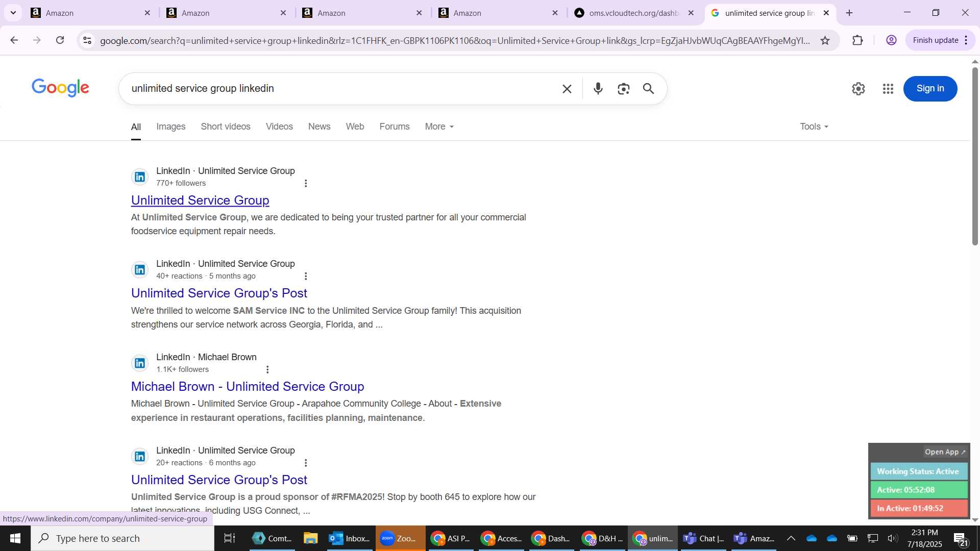Click Open App in tracker widget
This screenshot has height=551, width=980.
coord(945,452)
